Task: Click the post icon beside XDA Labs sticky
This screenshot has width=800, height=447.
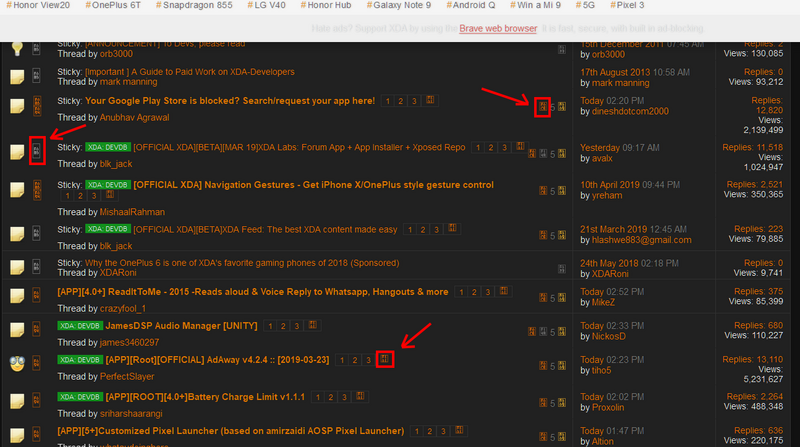Action: click(37, 151)
